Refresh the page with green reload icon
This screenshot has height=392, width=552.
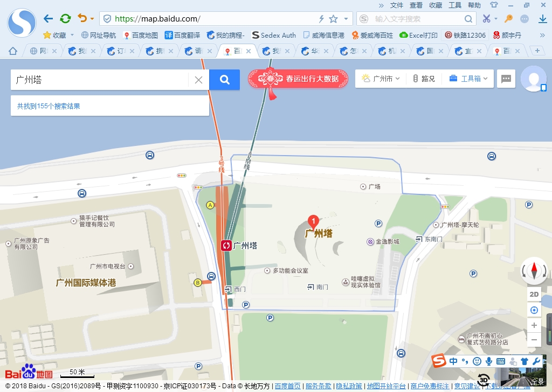(x=65, y=19)
